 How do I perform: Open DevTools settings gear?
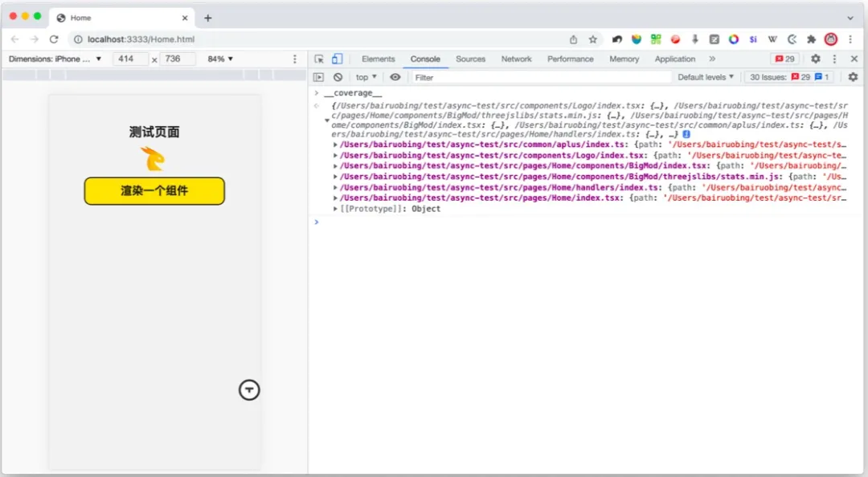pos(816,59)
